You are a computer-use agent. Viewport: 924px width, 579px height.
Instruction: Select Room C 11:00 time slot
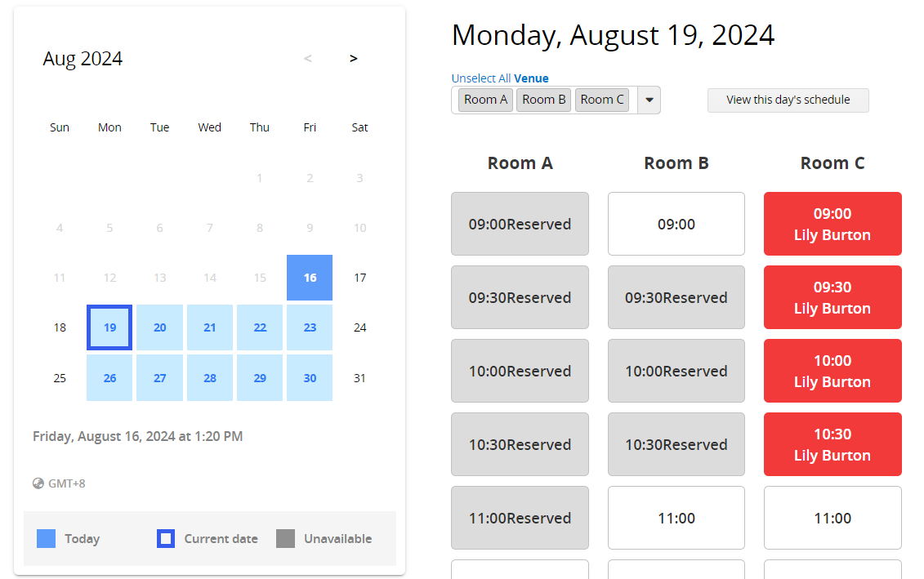(x=832, y=518)
